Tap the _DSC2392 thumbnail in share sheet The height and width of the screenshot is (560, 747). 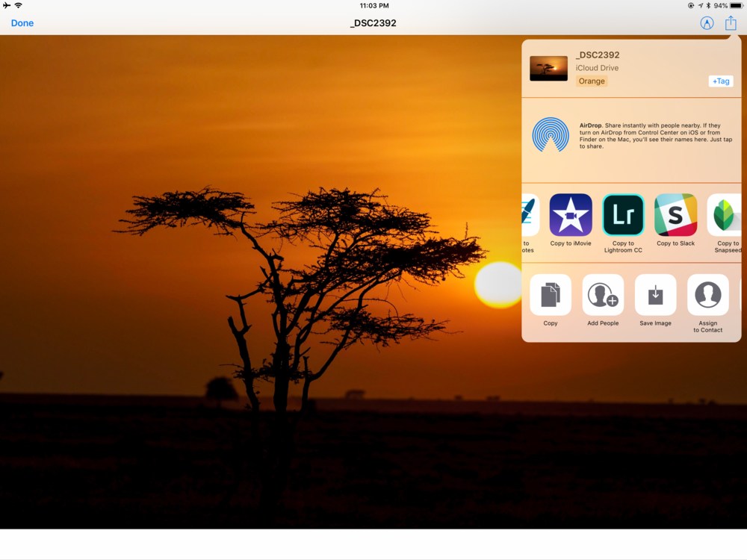coord(548,69)
